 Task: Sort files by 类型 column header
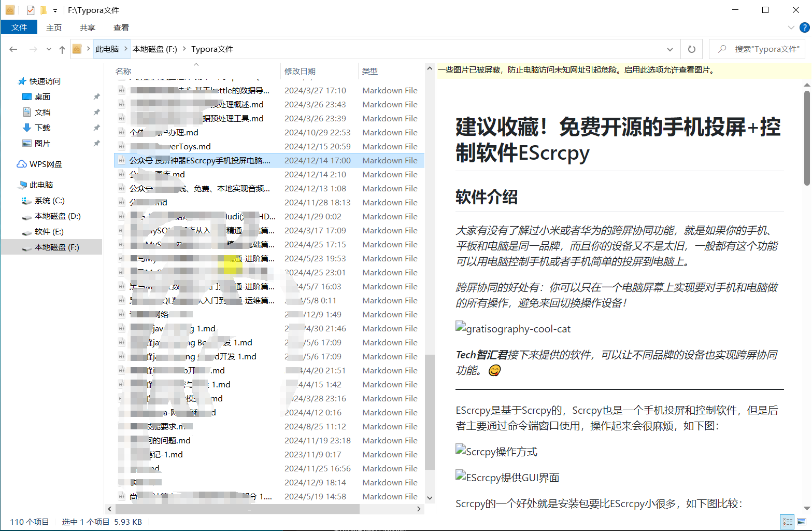pyautogui.click(x=391, y=72)
